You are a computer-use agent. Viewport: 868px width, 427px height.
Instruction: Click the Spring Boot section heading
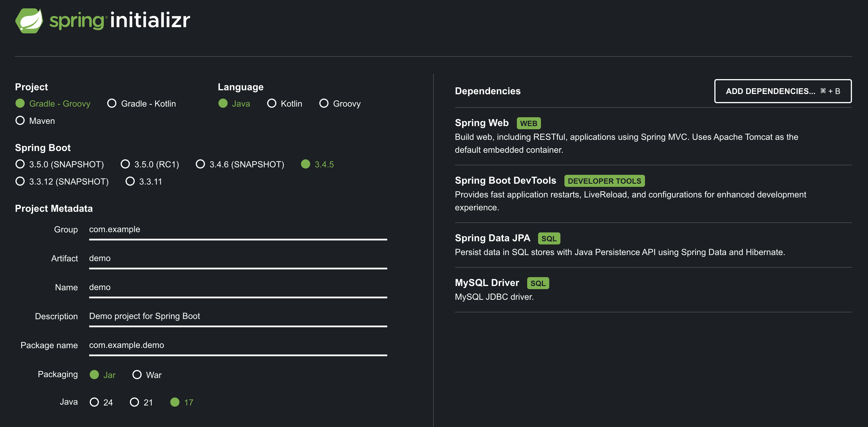[43, 148]
